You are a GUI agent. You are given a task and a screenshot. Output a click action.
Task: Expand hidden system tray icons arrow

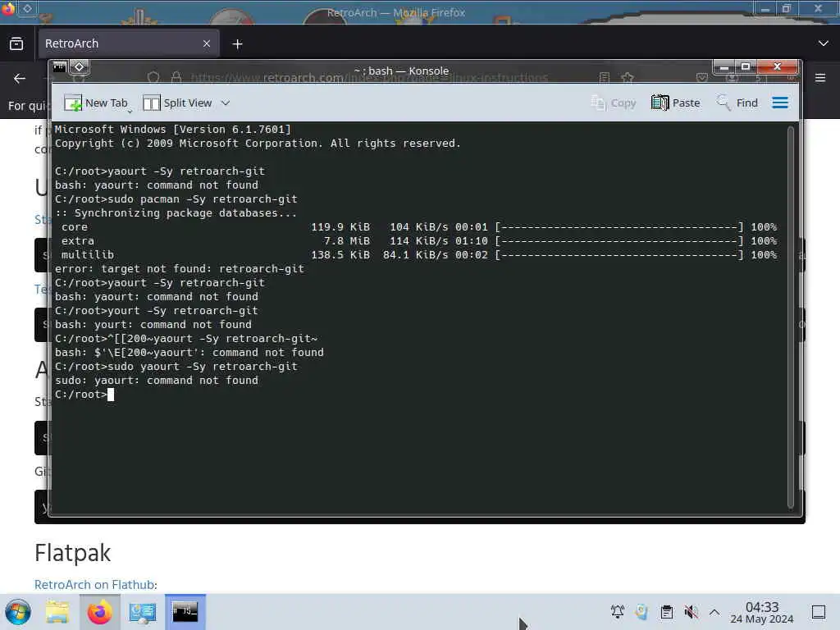[x=714, y=611]
